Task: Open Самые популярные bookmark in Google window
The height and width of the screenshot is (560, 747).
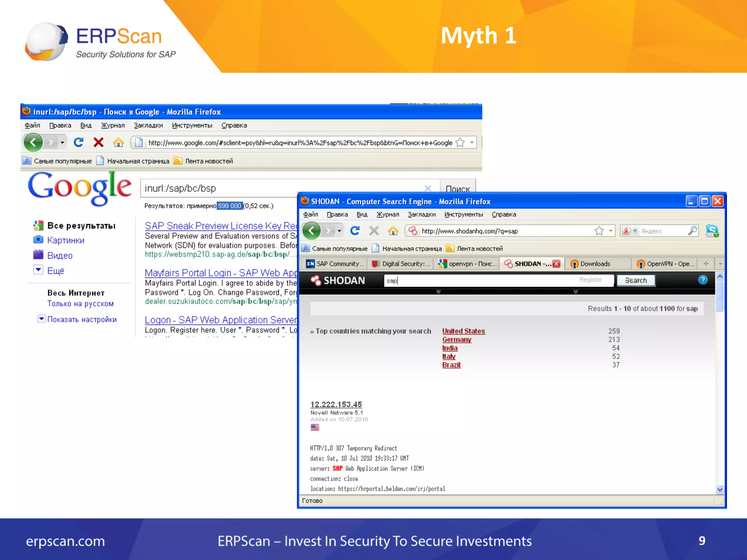Action: coord(58,161)
